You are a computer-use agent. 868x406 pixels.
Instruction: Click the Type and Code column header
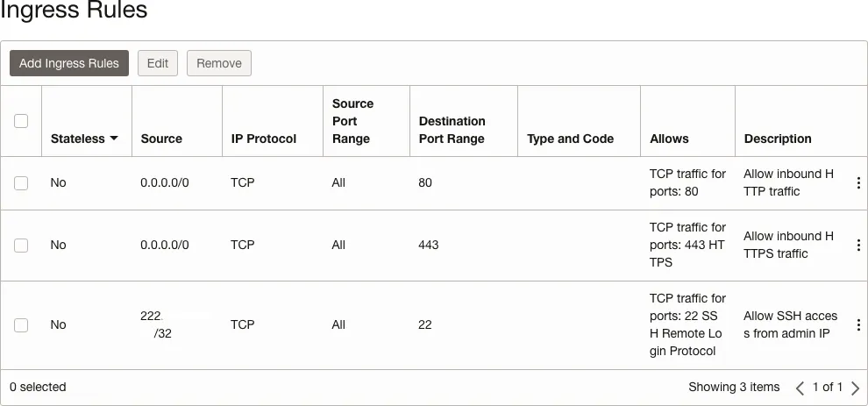click(x=570, y=139)
